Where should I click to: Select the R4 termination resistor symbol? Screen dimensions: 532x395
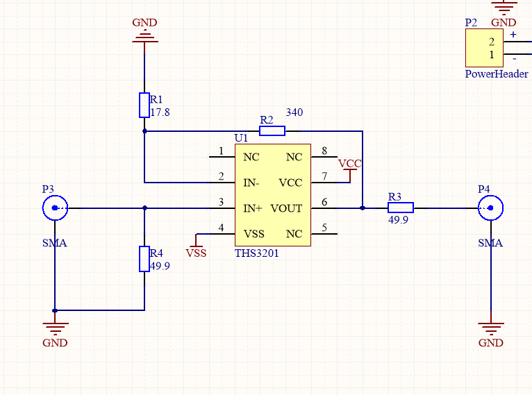(x=144, y=259)
